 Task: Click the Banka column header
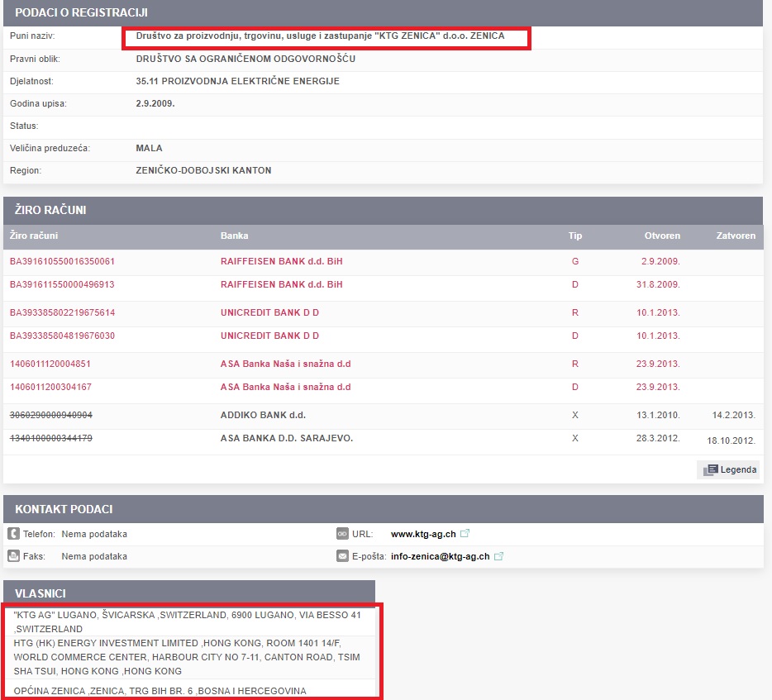point(234,236)
